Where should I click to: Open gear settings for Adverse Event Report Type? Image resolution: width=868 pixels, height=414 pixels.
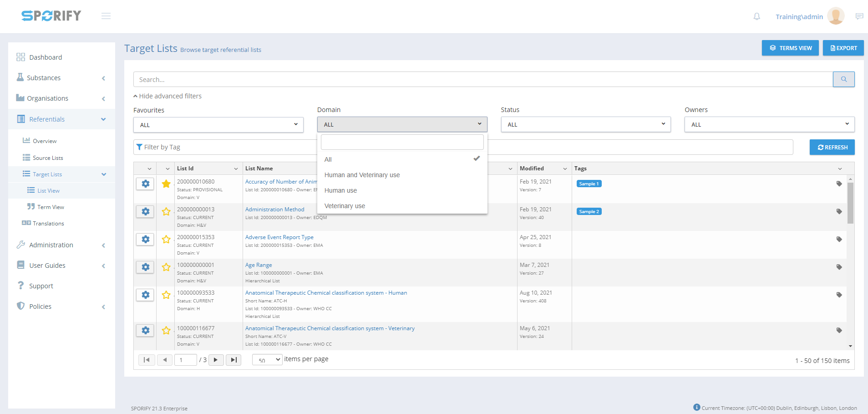145,239
